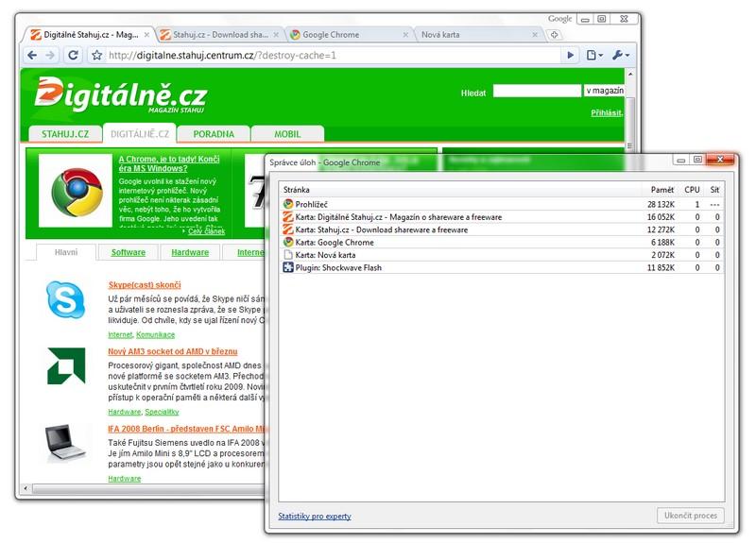Screen dimensions: 756x543
Task: Select the Prohlížeč process row
Action: tap(502, 204)
